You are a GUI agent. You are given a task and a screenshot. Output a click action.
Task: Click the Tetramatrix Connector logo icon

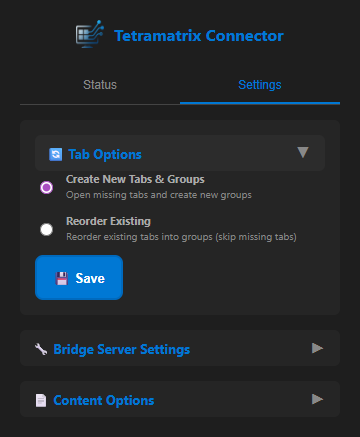coord(90,34)
